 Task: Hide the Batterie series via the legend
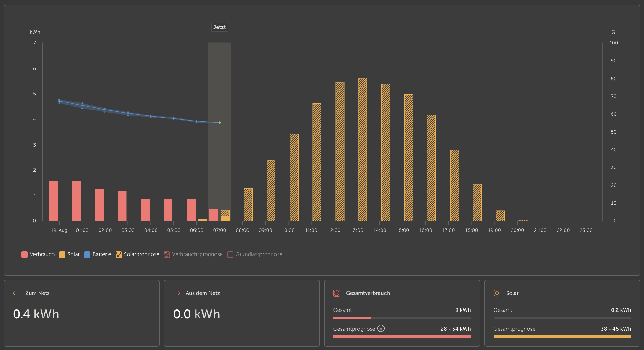(98, 254)
